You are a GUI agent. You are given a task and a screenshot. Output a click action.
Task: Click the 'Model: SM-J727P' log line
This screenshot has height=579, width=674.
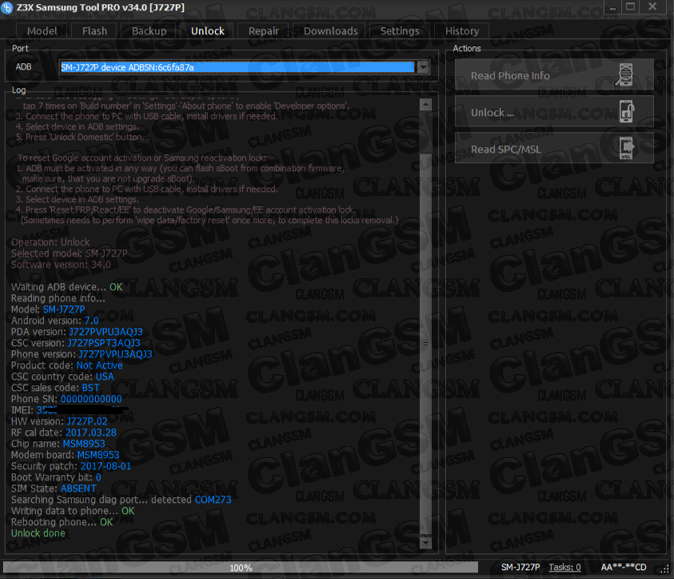pyautogui.click(x=48, y=309)
